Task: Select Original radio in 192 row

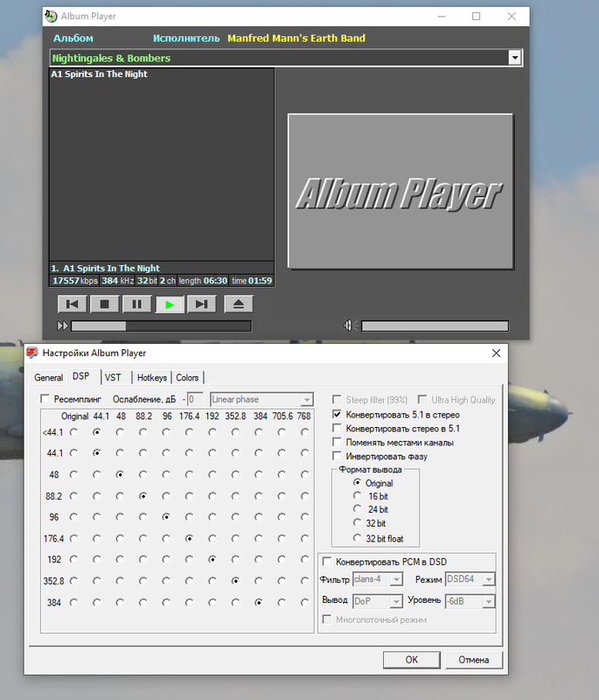Action: click(x=73, y=559)
